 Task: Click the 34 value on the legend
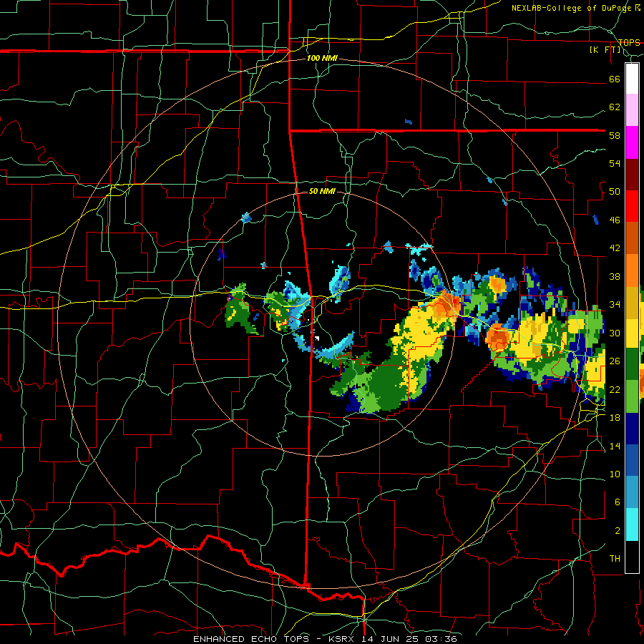[615, 305]
